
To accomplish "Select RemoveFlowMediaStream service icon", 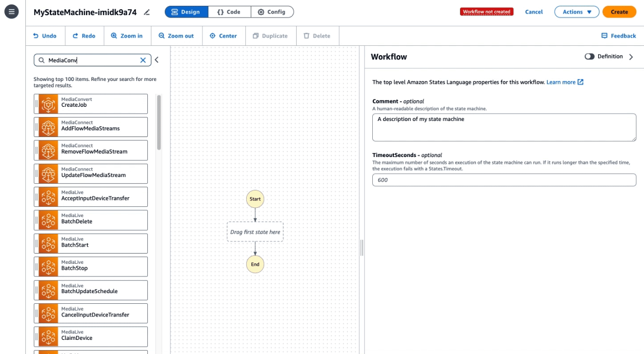I will [48, 150].
